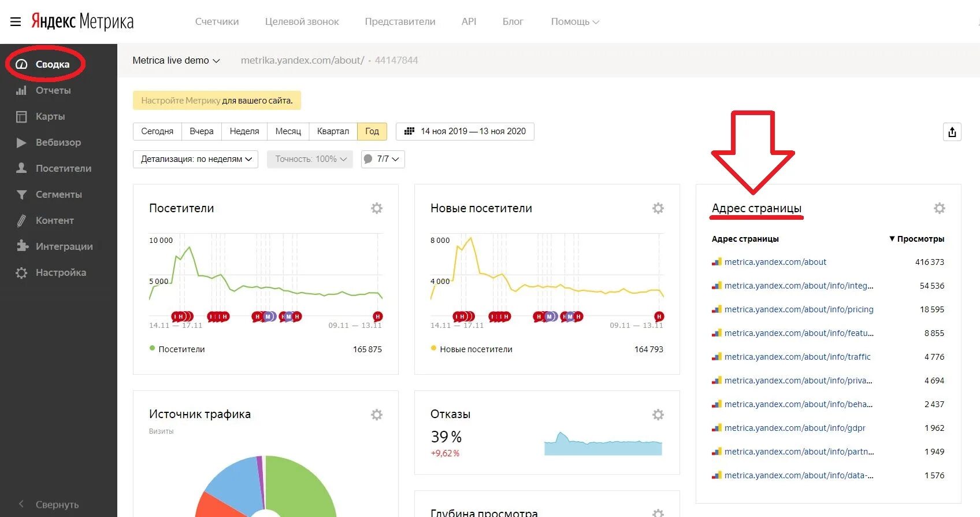Expand Точность: 100% dropdown
Viewport: 980px width, 517px height.
click(310, 159)
